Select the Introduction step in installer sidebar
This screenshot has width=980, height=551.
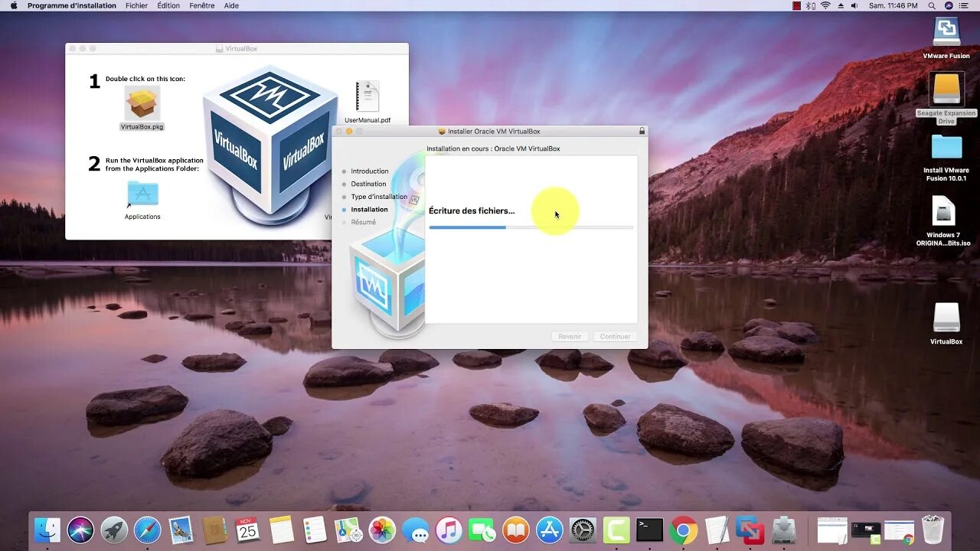[x=370, y=171]
